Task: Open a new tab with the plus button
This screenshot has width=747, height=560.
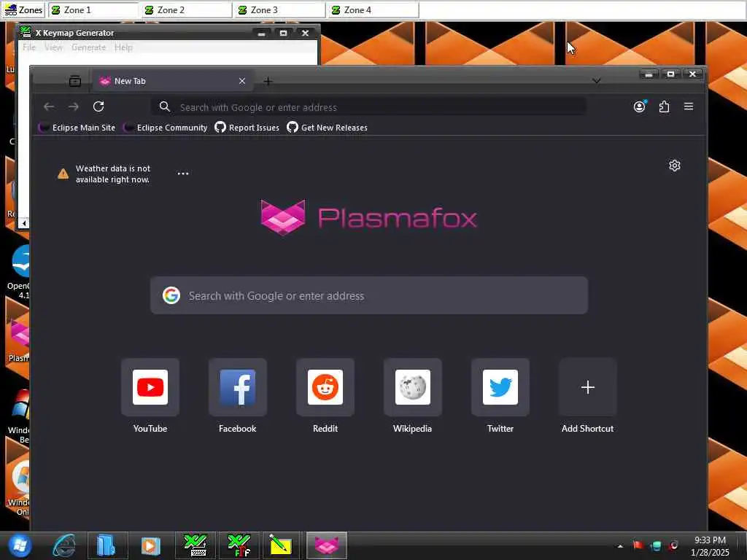Action: point(268,82)
